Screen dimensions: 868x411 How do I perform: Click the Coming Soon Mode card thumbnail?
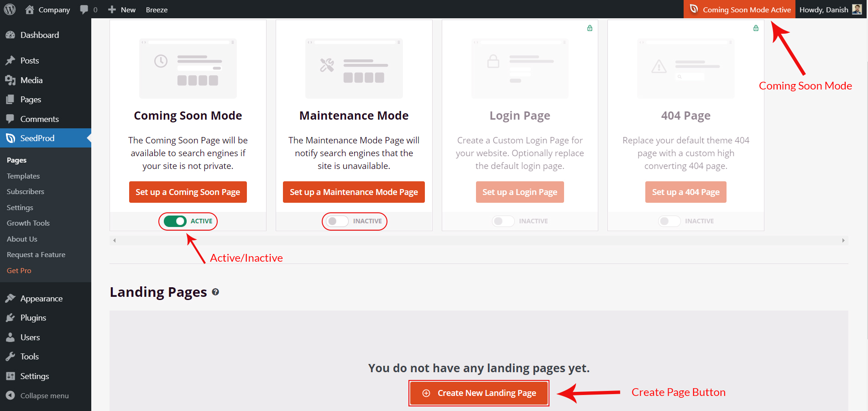188,68
